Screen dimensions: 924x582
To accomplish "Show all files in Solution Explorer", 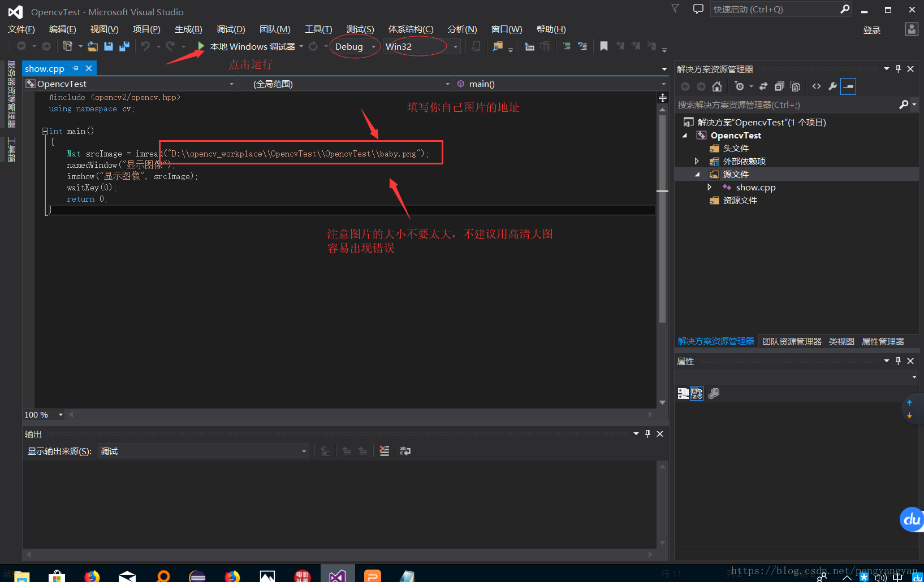I will (795, 86).
